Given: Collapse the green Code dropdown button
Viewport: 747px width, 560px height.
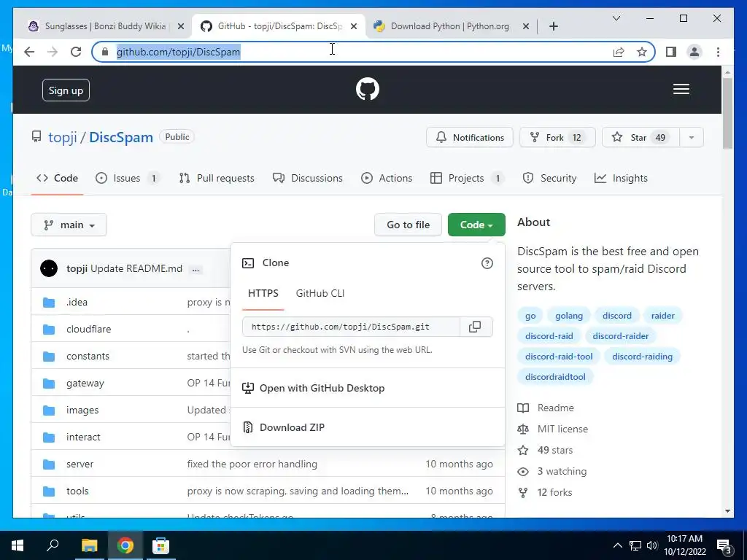Looking at the screenshot, I should tap(476, 225).
